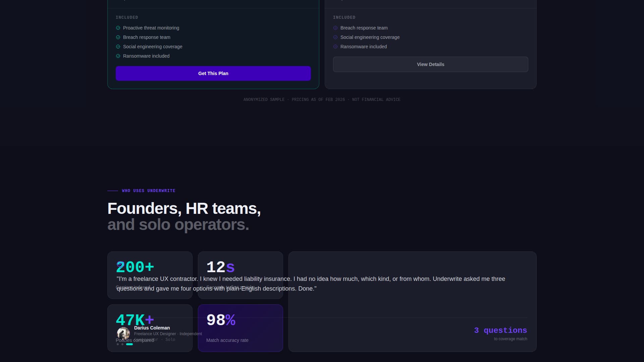Click the 'WHO USES UNDERWRITE' section label
The width and height of the screenshot is (644, 362).
[x=149, y=191]
